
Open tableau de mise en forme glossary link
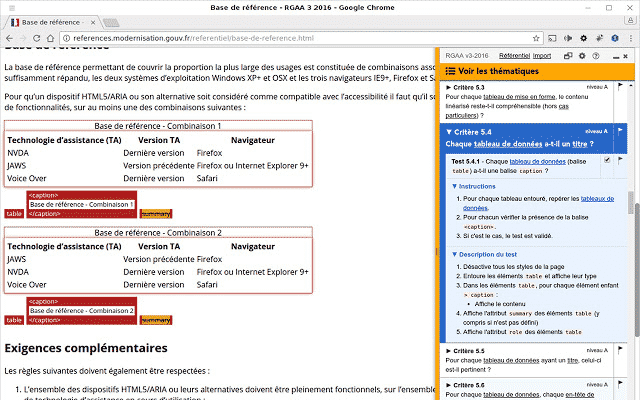pyautogui.click(x=519, y=97)
